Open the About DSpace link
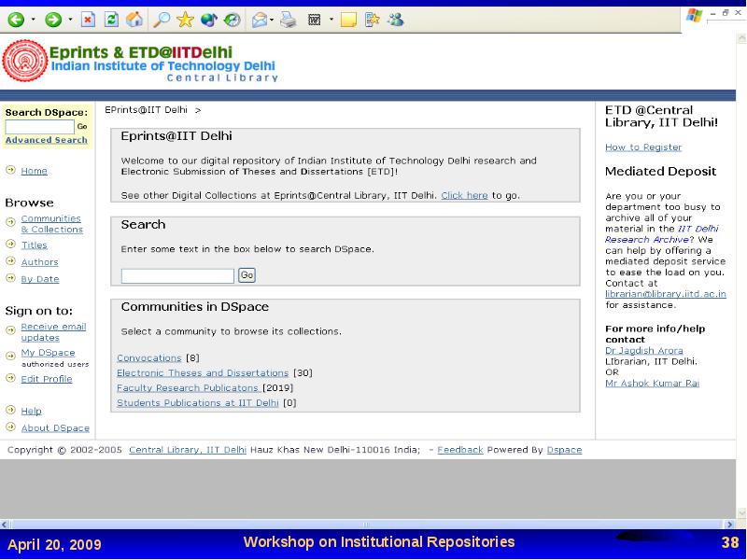Screen dimensions: 747x560 (x=55, y=428)
